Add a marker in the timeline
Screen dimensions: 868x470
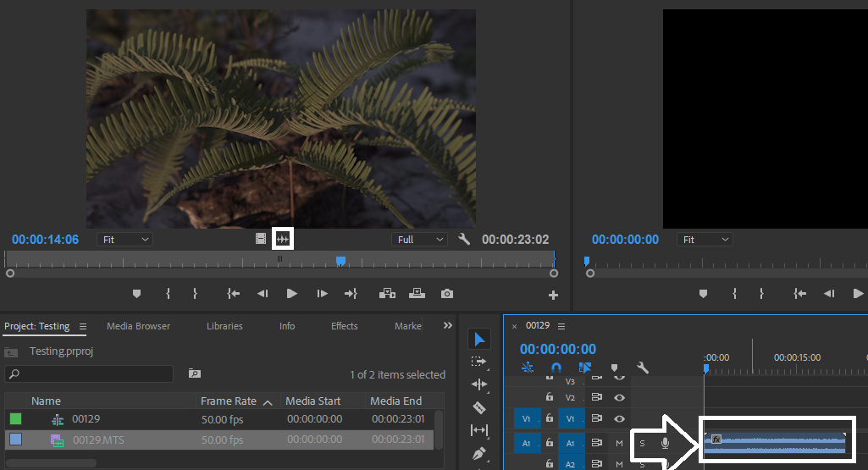coord(614,368)
